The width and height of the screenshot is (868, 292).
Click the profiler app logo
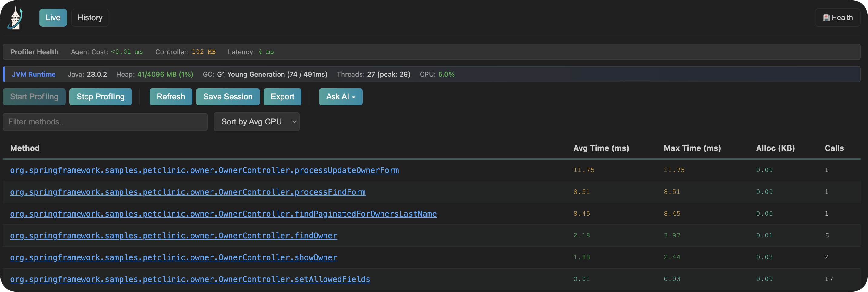click(x=15, y=18)
